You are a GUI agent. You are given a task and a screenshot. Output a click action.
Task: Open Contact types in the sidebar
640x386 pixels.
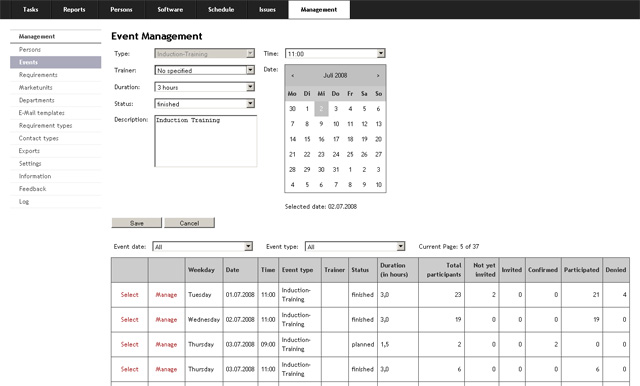tap(56, 138)
